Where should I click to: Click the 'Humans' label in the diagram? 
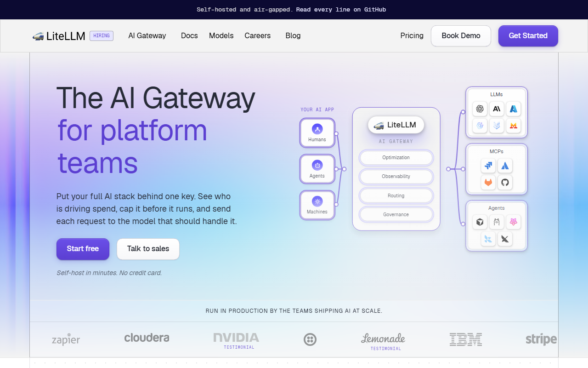click(x=317, y=140)
